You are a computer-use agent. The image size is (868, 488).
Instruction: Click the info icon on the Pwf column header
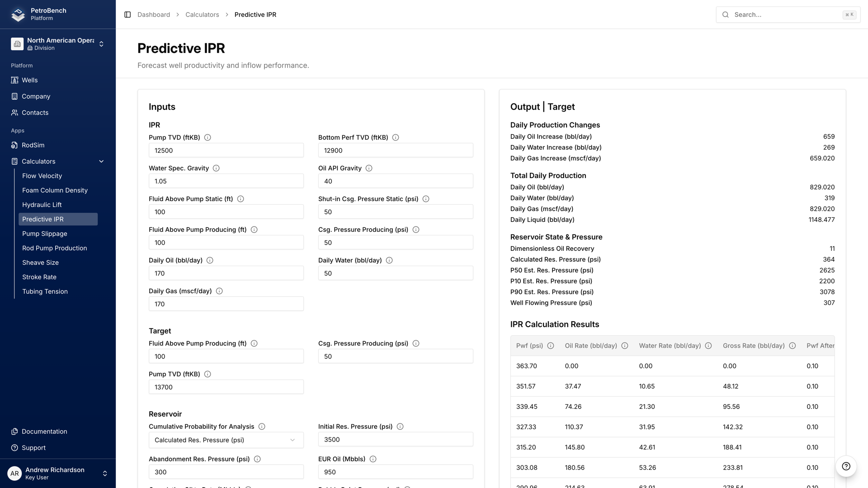tap(551, 346)
